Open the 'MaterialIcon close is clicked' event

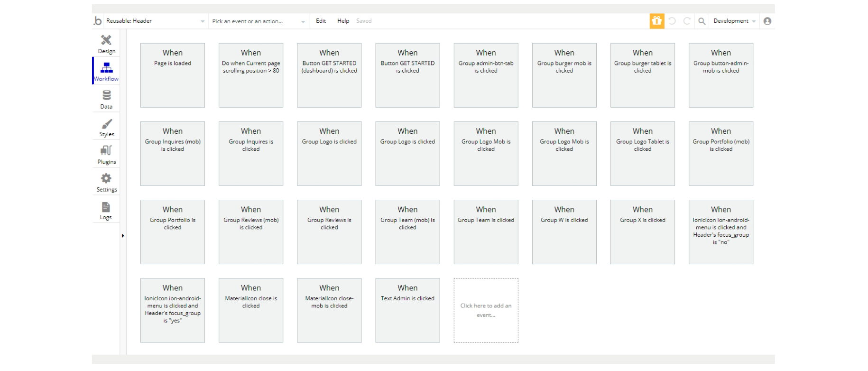(251, 310)
